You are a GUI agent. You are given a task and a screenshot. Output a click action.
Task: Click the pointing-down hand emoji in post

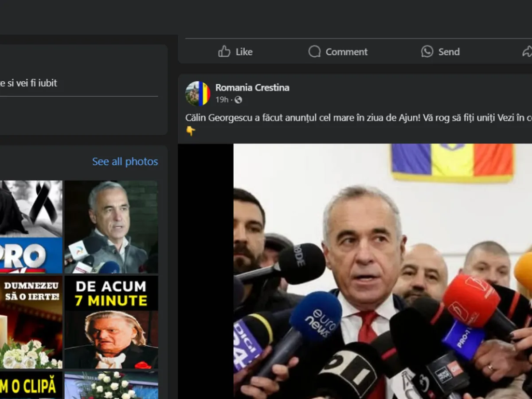tap(190, 131)
